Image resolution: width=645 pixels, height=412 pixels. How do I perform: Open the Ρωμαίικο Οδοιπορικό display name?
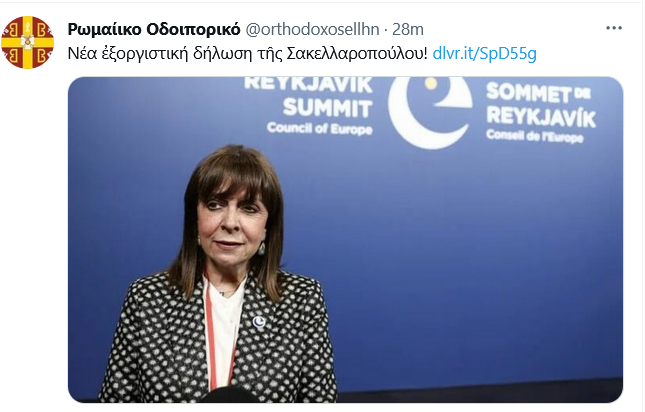coord(154,29)
